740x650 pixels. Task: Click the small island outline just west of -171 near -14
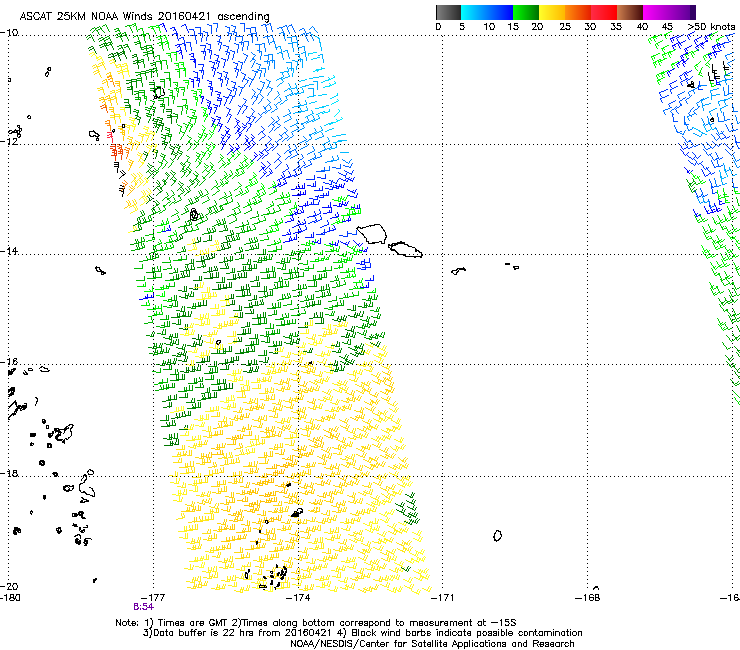(x=458, y=271)
